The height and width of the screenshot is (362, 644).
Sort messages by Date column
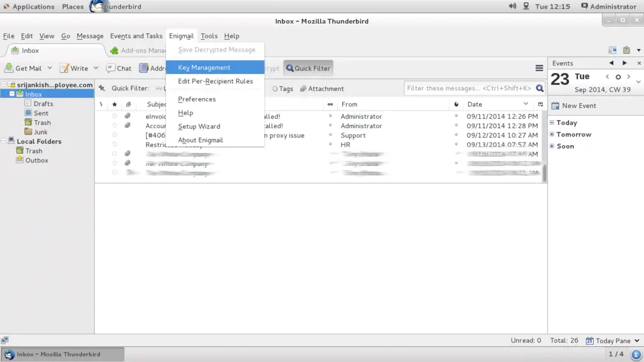point(498,104)
